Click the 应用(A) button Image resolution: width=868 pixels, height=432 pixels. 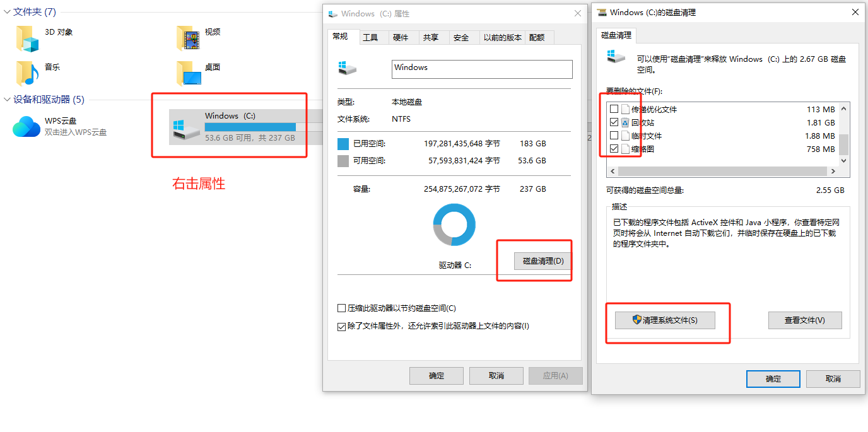(x=556, y=376)
